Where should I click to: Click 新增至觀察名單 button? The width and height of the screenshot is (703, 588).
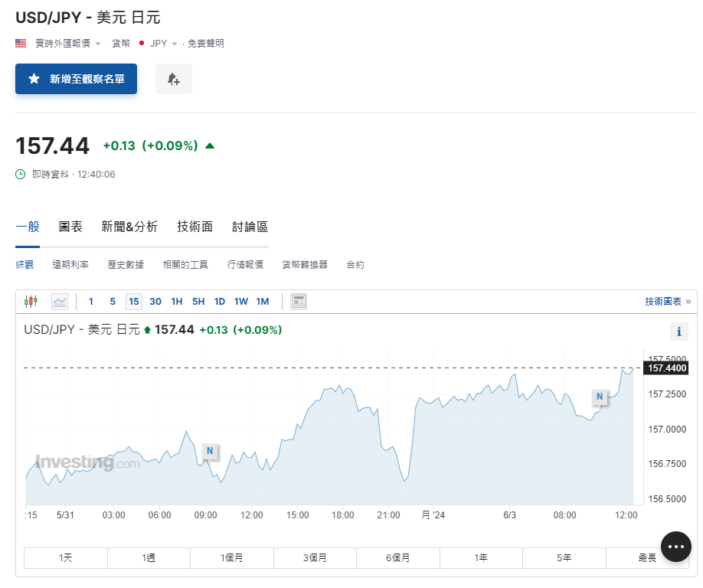(x=76, y=79)
